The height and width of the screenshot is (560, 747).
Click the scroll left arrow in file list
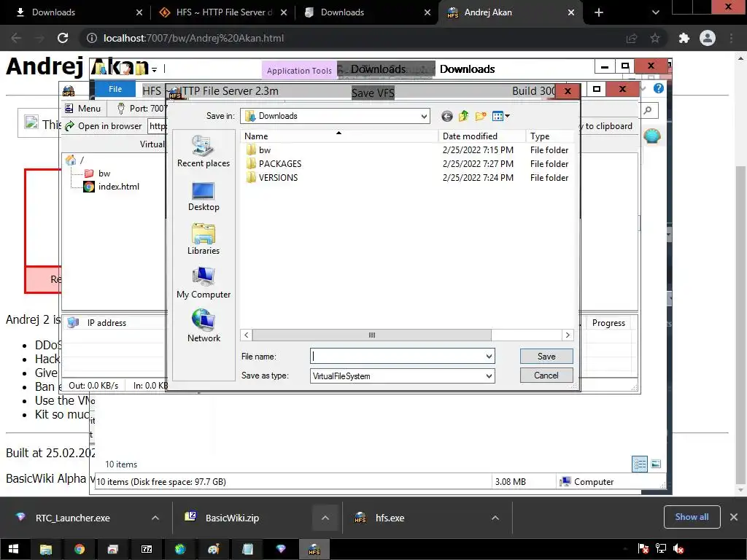point(247,335)
